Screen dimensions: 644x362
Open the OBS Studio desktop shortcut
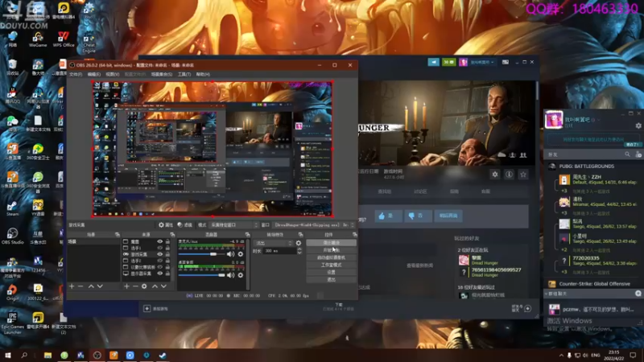point(12,236)
